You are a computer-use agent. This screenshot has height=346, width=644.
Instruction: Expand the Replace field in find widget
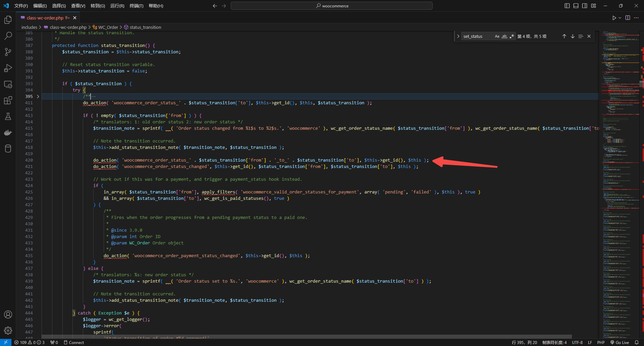(x=458, y=36)
